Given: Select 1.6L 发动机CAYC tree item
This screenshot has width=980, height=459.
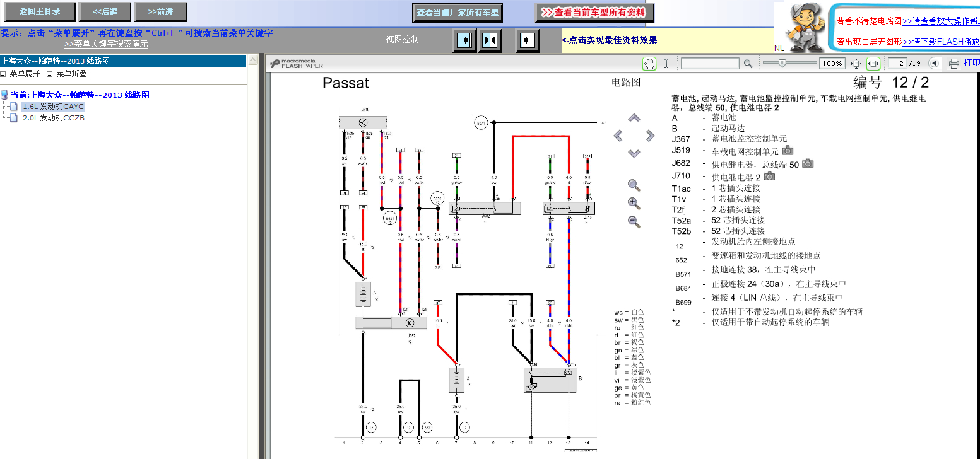Looking at the screenshot, I should [x=53, y=107].
